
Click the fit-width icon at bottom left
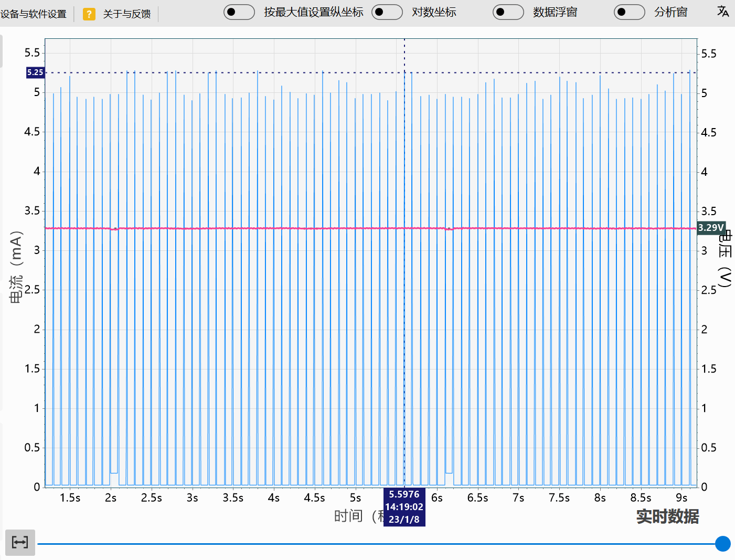20,542
